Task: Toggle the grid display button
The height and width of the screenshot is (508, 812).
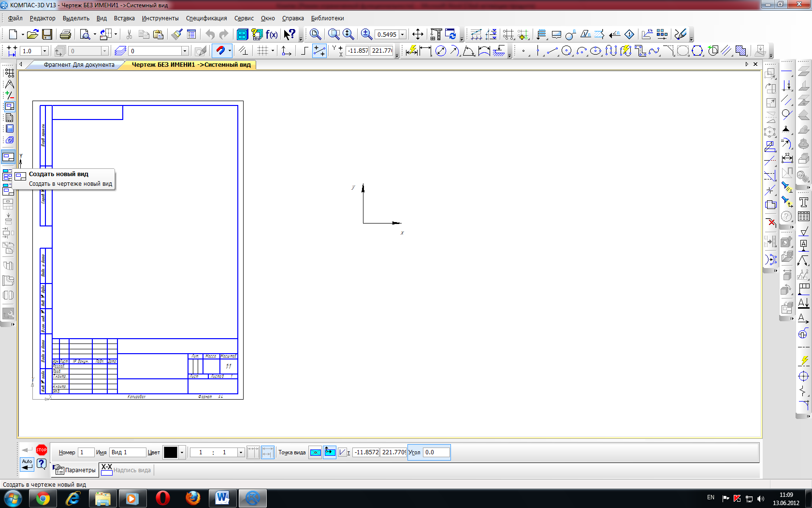Action: click(262, 51)
